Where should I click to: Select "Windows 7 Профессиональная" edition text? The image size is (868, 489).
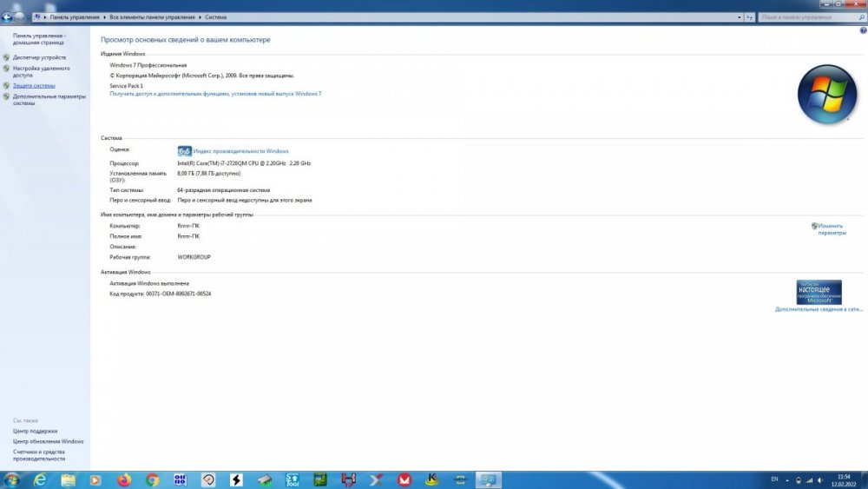pyautogui.click(x=148, y=65)
